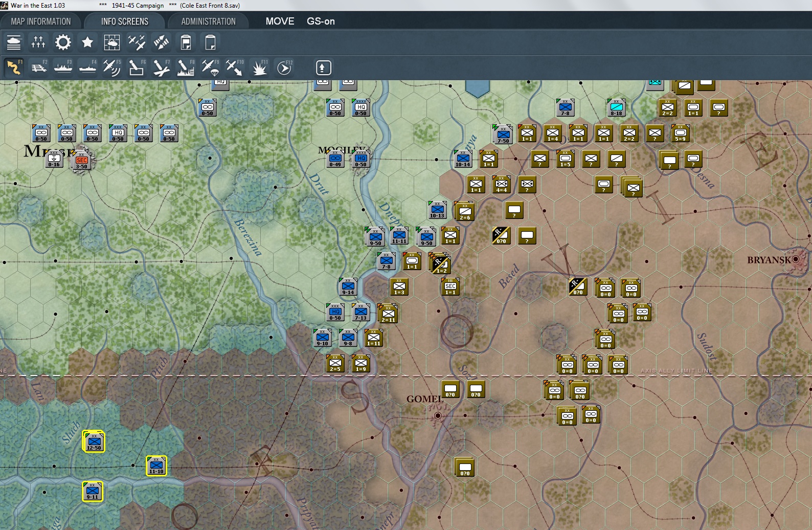Select the Soviet 4=4 unit
The image size is (812, 530).
[501, 184]
